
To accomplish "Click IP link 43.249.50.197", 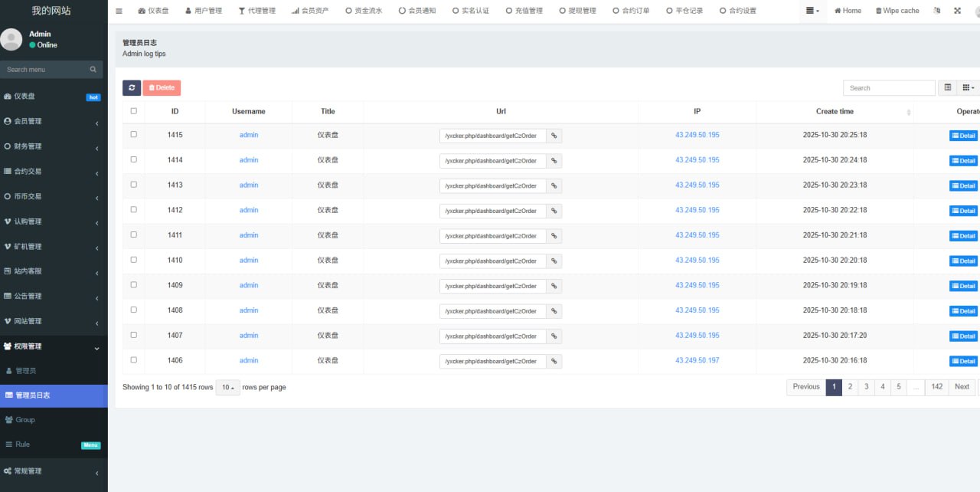I will [x=697, y=360].
